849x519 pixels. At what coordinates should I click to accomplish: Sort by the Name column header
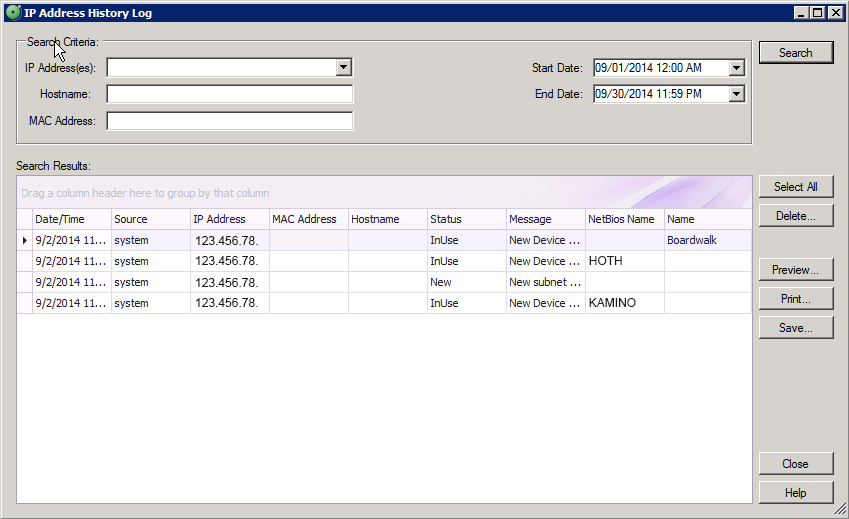pyautogui.click(x=708, y=219)
